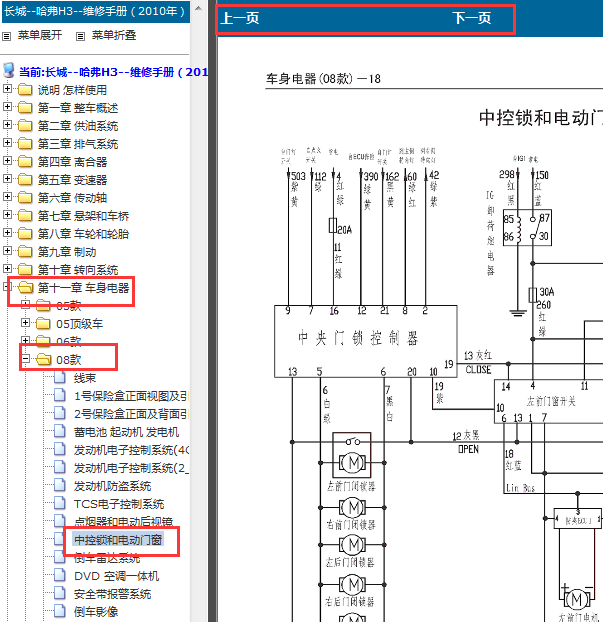603x622 pixels.
Task: Expand the 第四章 离合器 node
Action: [x=7, y=160]
